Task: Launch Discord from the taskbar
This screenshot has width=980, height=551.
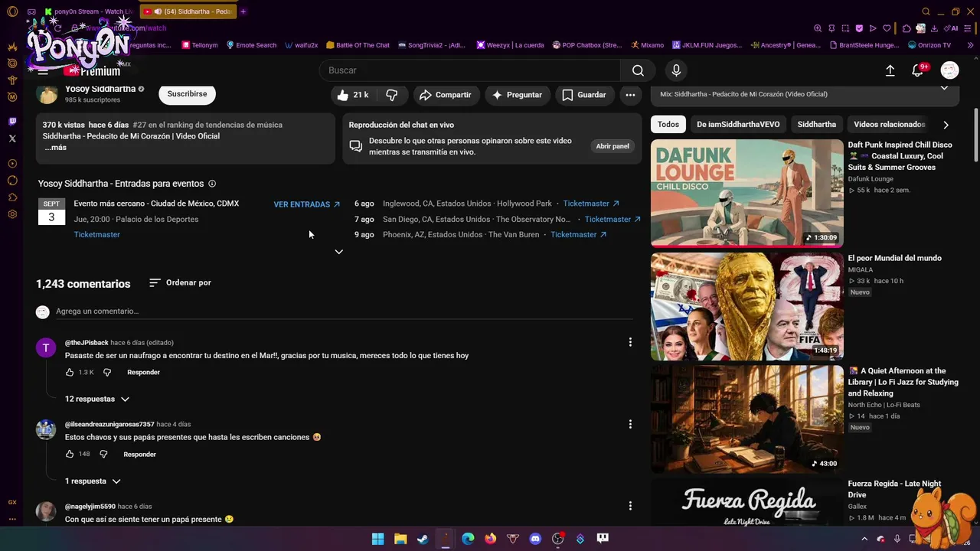Action: 535,539
